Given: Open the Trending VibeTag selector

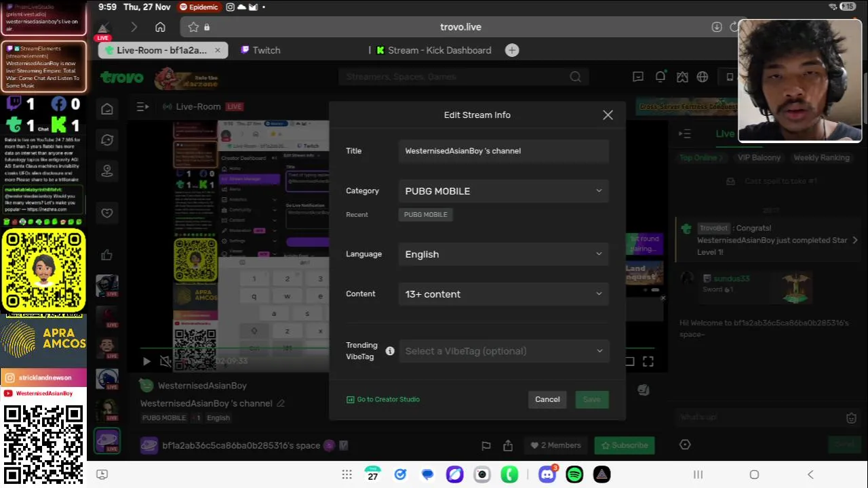Looking at the screenshot, I should coord(503,351).
